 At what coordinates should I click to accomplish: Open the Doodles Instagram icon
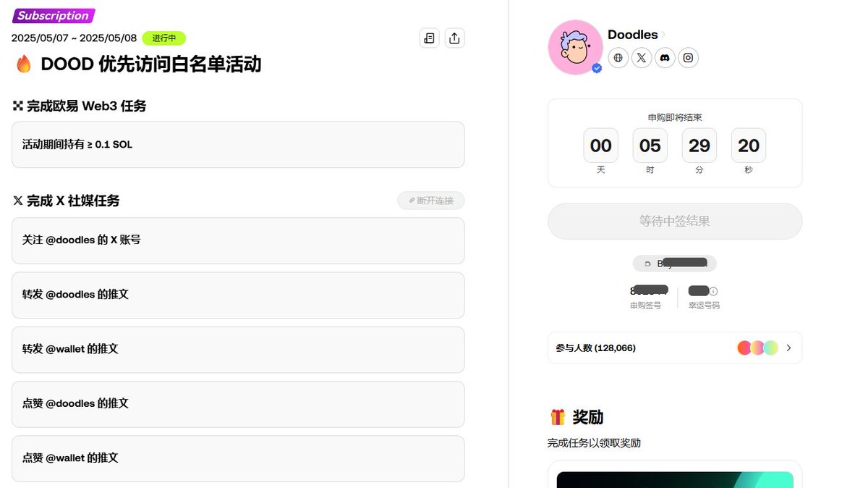coord(688,58)
